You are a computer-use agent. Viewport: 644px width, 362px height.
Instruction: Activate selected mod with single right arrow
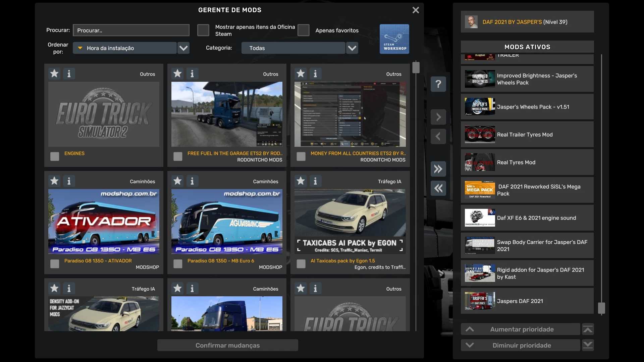[438, 117]
